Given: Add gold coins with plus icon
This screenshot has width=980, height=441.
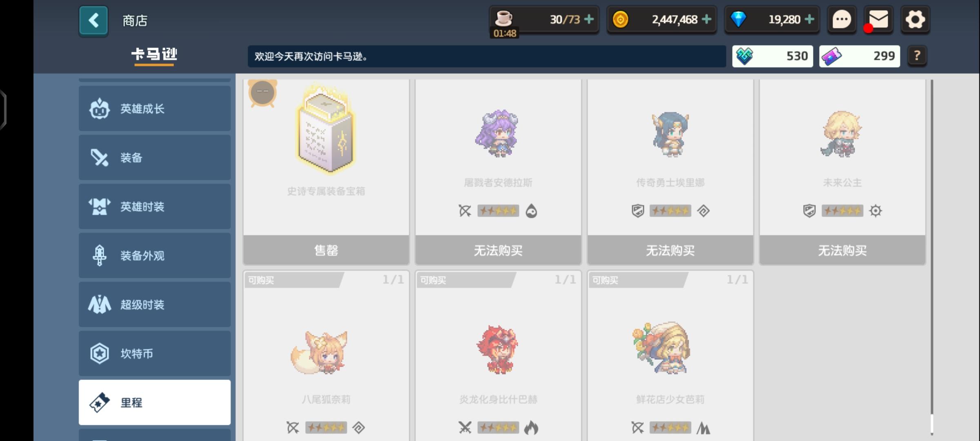Looking at the screenshot, I should click(x=706, y=19).
